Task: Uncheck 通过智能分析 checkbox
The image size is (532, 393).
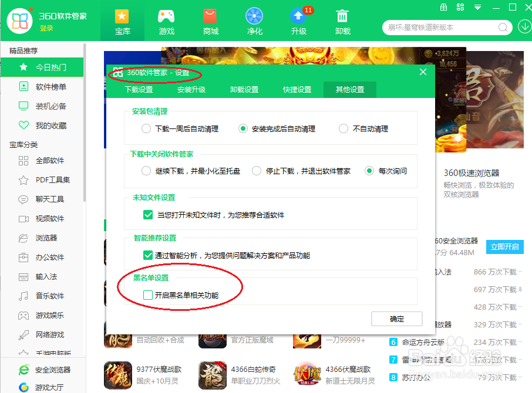Action: coord(148,255)
